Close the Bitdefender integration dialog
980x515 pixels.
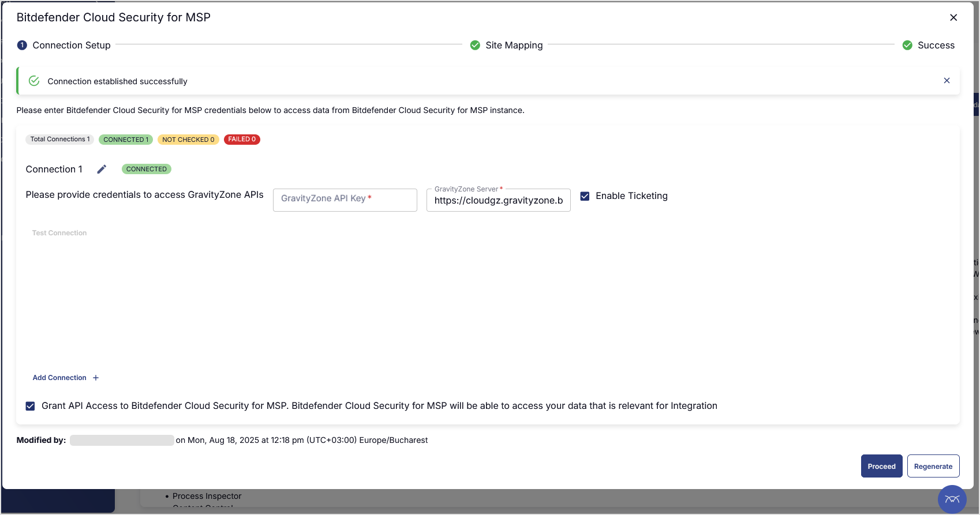point(953,17)
